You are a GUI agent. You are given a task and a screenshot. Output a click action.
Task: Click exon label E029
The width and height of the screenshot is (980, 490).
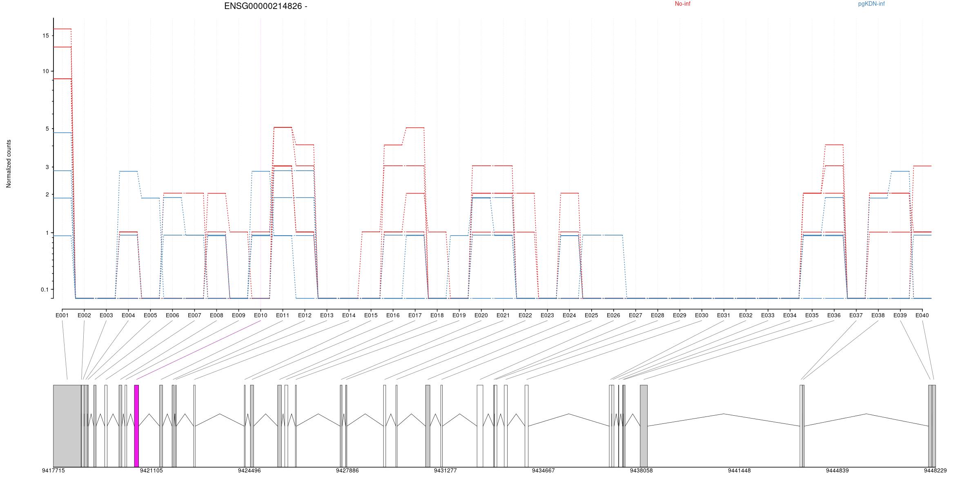(679, 315)
